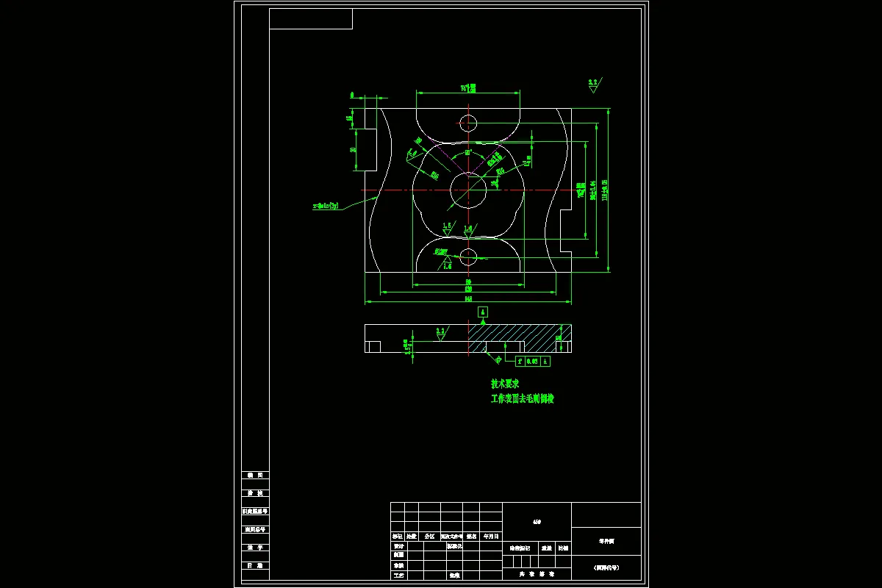
Task: Select the note 工作表面去毛刺倒棱
Action: click(x=523, y=398)
